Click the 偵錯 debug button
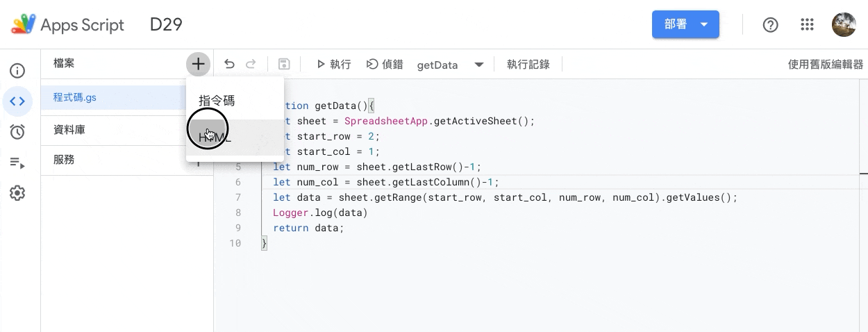Screen dimensions: 868x332 tap(385, 65)
